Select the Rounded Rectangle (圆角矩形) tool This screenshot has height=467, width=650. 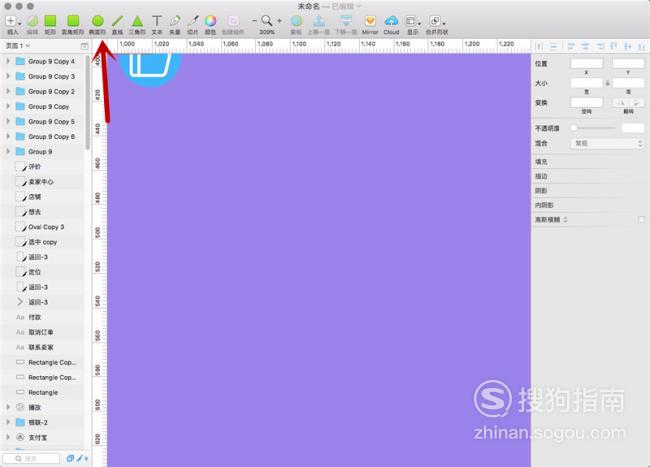[x=73, y=24]
